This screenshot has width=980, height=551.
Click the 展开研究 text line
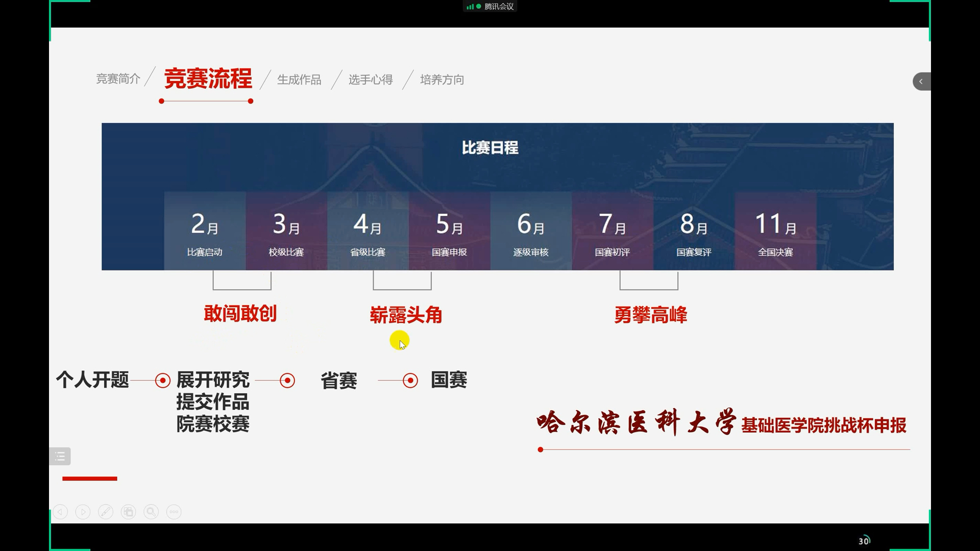(213, 380)
